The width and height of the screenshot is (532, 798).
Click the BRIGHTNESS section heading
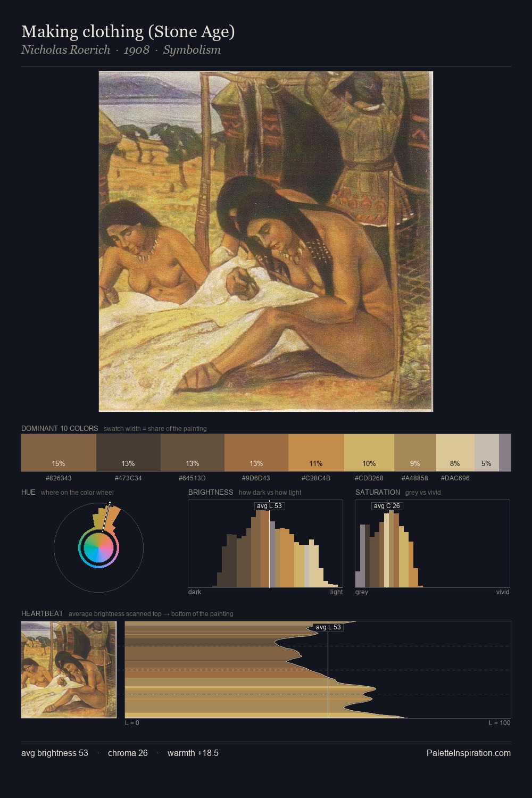(211, 492)
